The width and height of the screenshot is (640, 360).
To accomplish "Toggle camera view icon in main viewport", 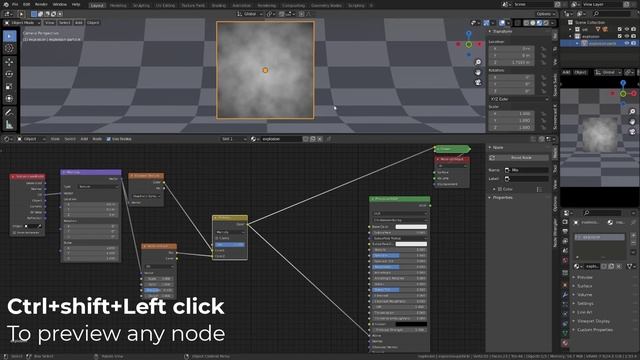I will (x=478, y=82).
